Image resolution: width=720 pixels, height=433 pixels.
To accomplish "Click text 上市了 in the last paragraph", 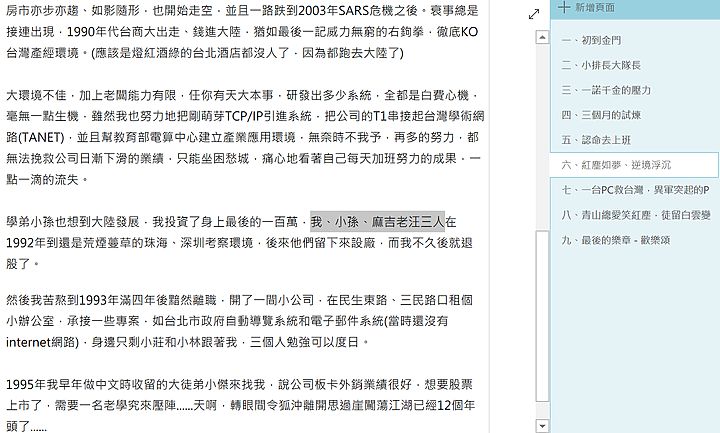I will pyautogui.click(x=24, y=405).
